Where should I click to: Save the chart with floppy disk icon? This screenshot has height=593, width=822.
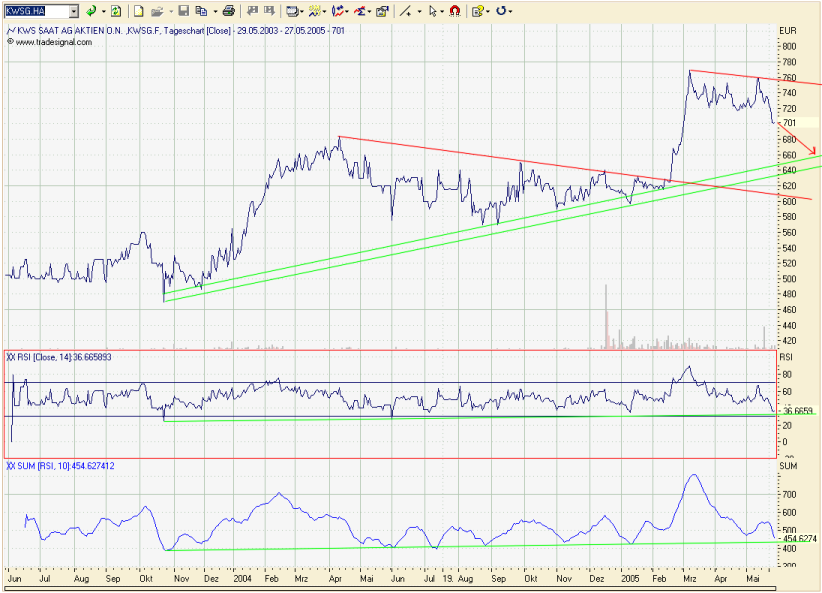[183, 11]
